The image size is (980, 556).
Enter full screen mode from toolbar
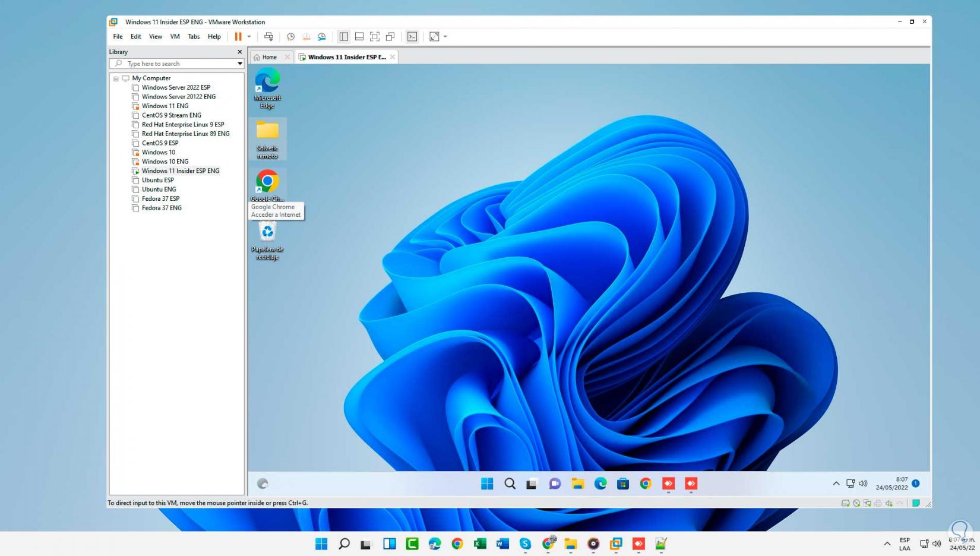tap(375, 37)
